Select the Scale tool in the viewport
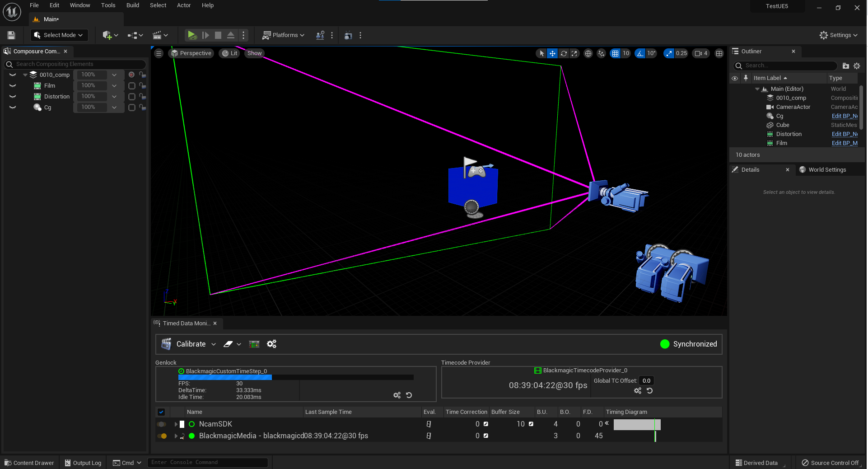Image resolution: width=868 pixels, height=469 pixels. click(x=574, y=53)
